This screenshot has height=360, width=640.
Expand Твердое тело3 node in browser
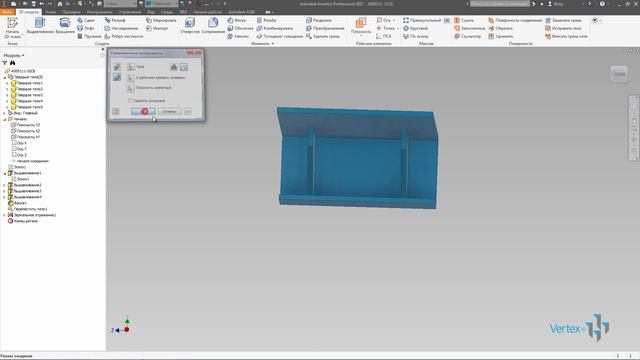(7, 95)
